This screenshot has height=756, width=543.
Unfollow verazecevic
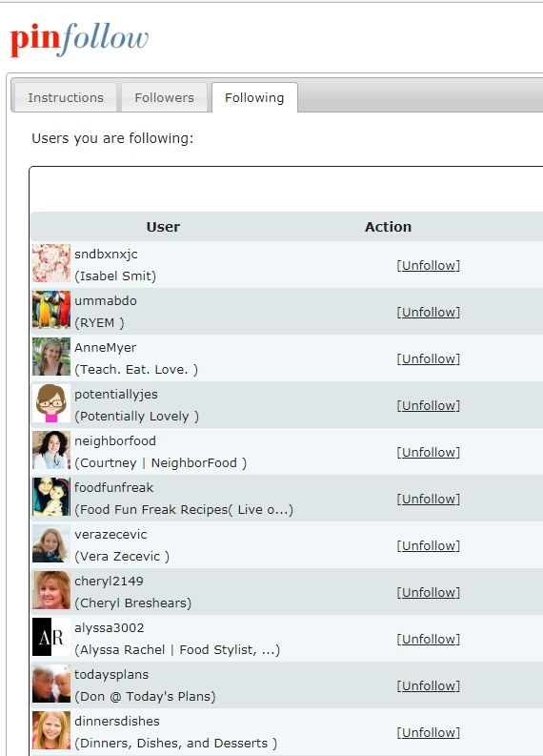point(429,545)
